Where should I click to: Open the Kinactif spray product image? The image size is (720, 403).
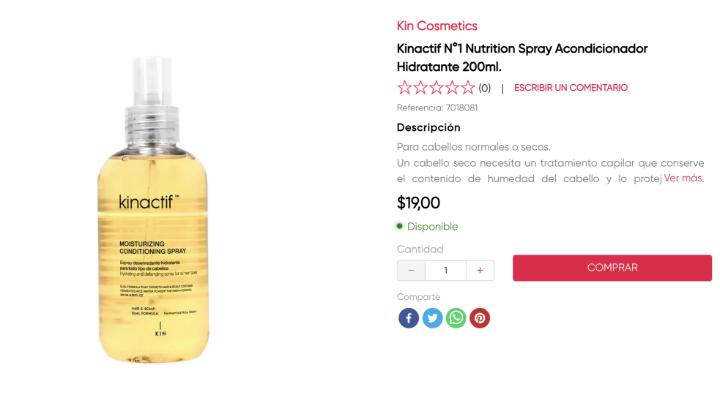coord(153,210)
